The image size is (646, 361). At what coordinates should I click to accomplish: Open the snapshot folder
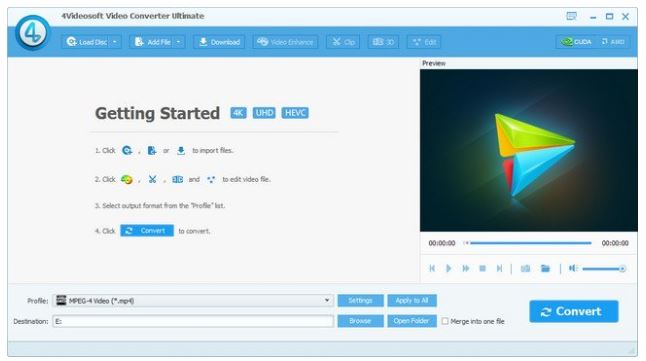(545, 269)
